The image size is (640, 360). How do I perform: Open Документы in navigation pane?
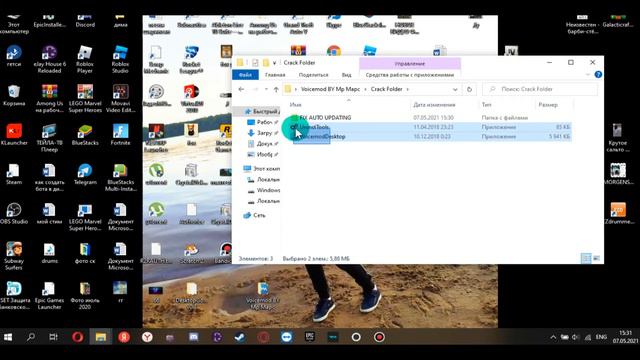click(263, 144)
